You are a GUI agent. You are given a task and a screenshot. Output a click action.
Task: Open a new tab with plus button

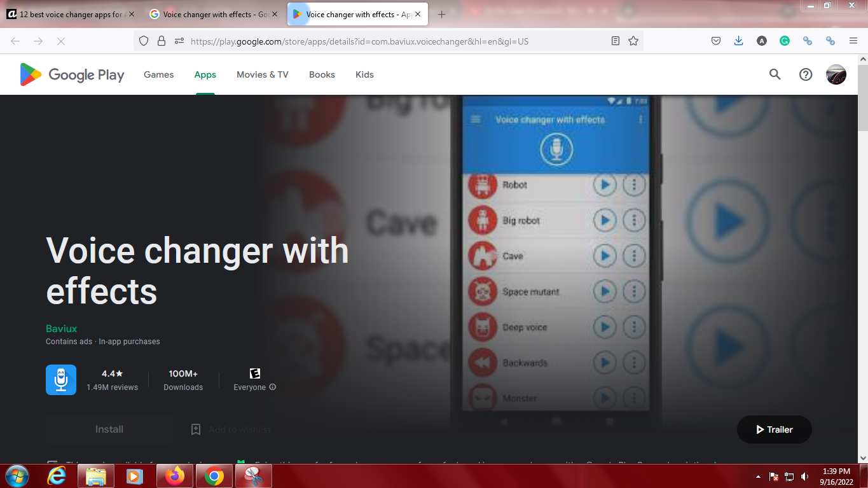coord(442,14)
